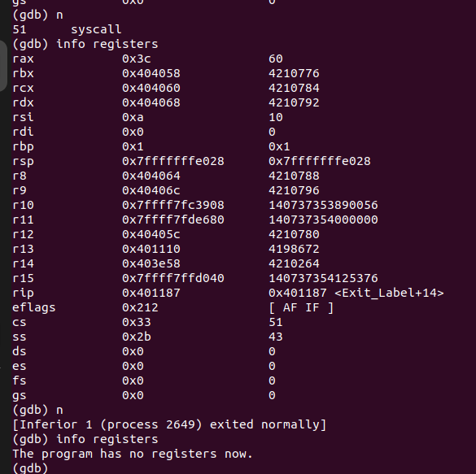This screenshot has height=474, width=476.
Task: Click 'The program has no registers now.' text
Action: [133, 454]
